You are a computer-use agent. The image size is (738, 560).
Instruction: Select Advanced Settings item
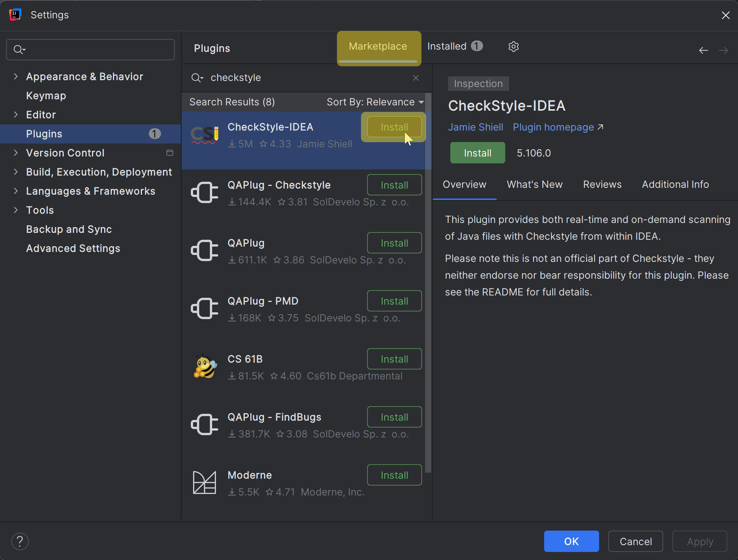click(x=90, y=248)
